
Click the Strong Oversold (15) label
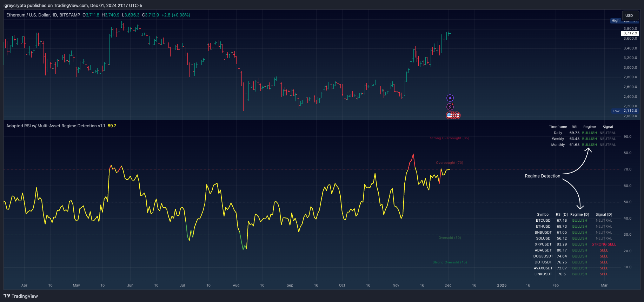coord(450,262)
